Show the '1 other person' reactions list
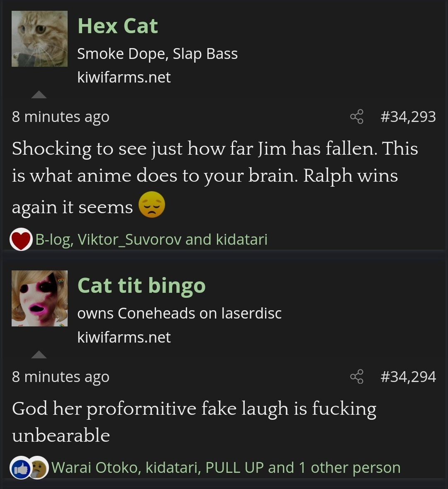448x489 pixels. pyautogui.click(x=349, y=468)
